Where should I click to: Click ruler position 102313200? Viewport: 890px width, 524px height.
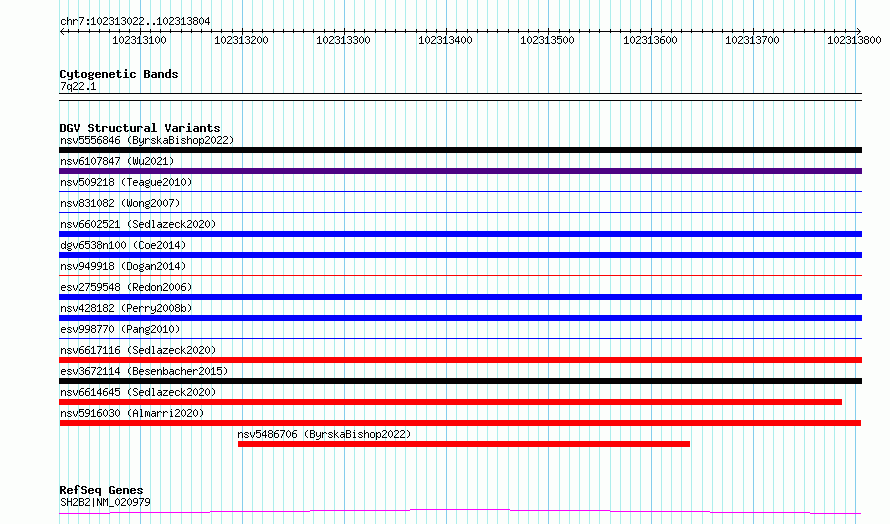241,40
